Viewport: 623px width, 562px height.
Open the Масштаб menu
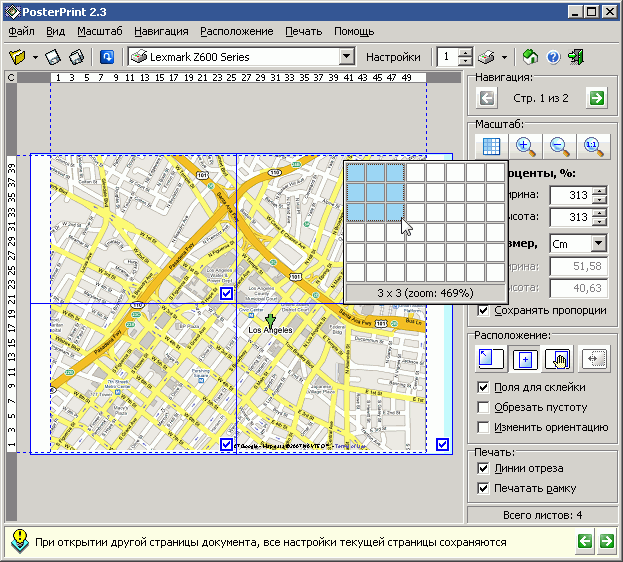pos(100,31)
